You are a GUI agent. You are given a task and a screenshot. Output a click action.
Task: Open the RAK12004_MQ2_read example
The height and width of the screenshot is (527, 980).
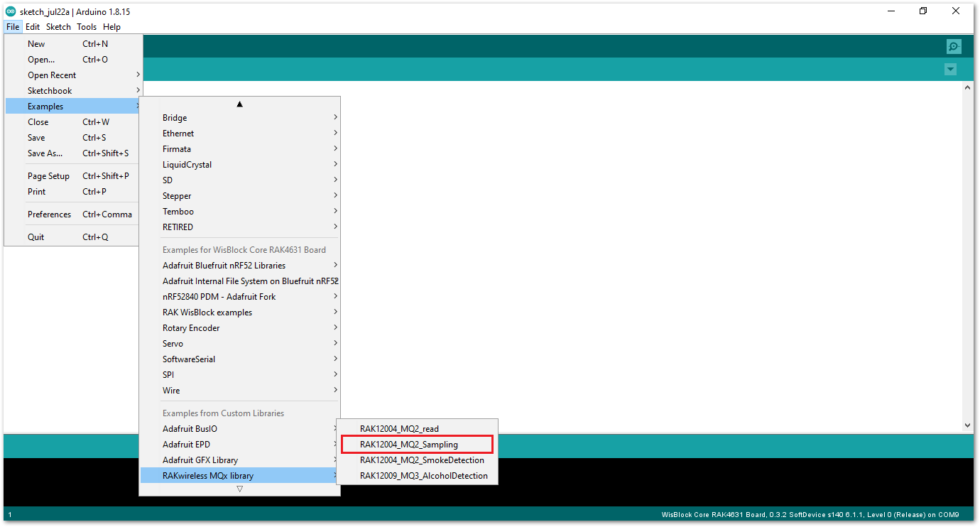coord(418,429)
